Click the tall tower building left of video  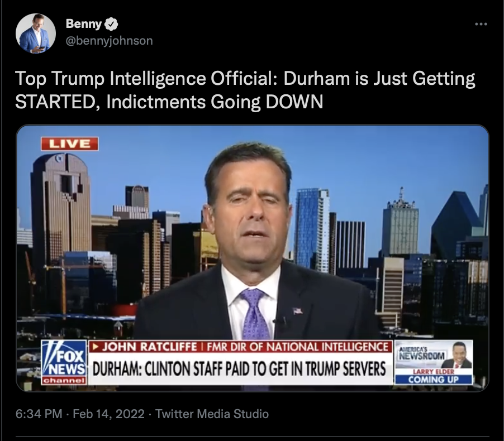click(60, 218)
